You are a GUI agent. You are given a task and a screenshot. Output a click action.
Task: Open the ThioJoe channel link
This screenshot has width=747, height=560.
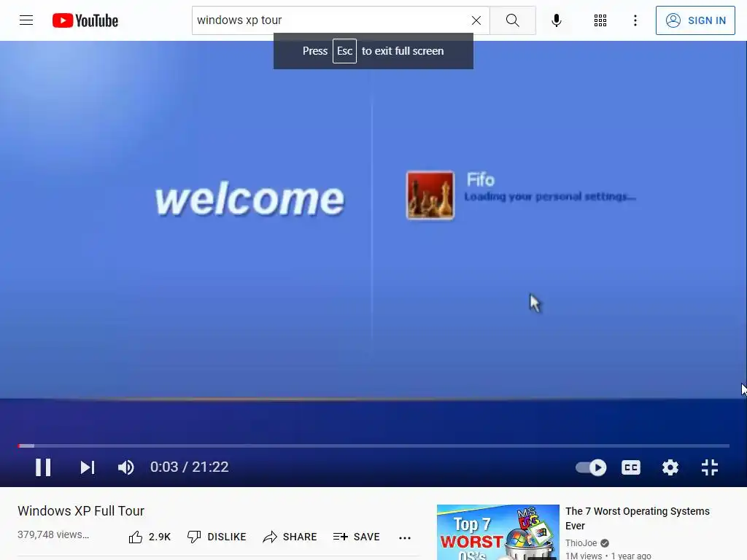click(581, 542)
